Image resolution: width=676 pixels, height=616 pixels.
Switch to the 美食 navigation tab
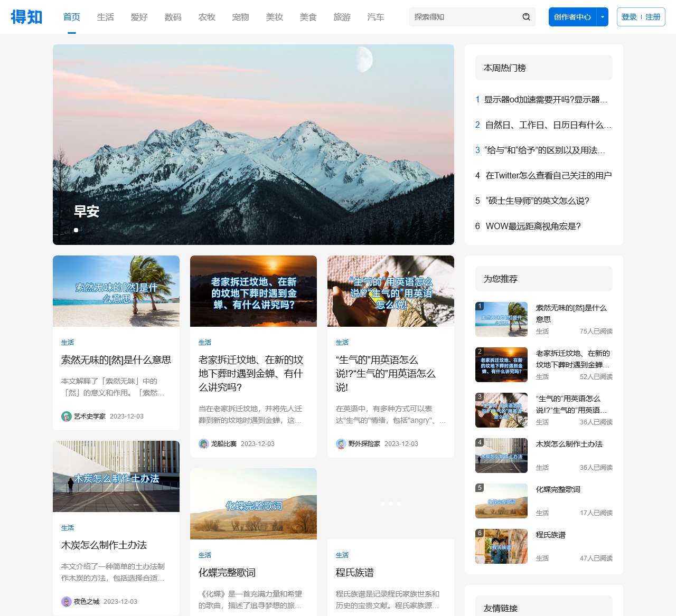(308, 17)
